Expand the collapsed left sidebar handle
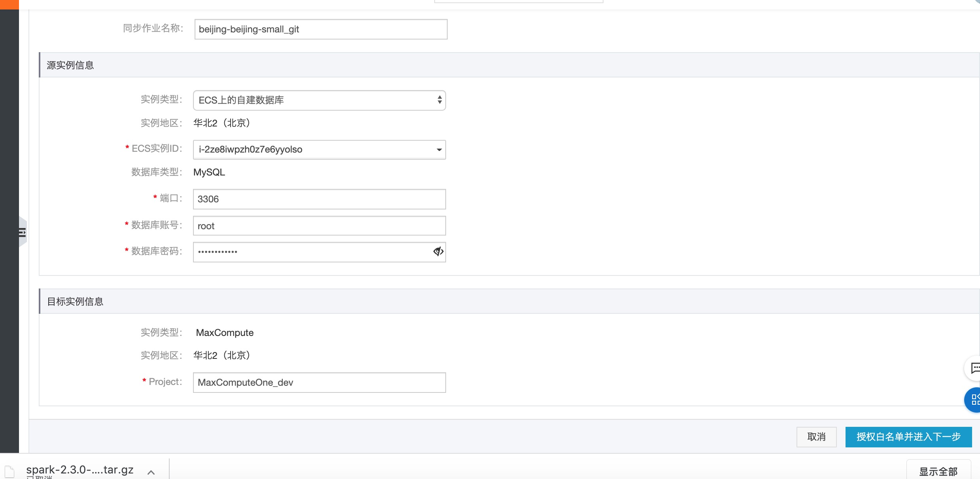This screenshot has height=479, width=980. pyautogui.click(x=23, y=232)
